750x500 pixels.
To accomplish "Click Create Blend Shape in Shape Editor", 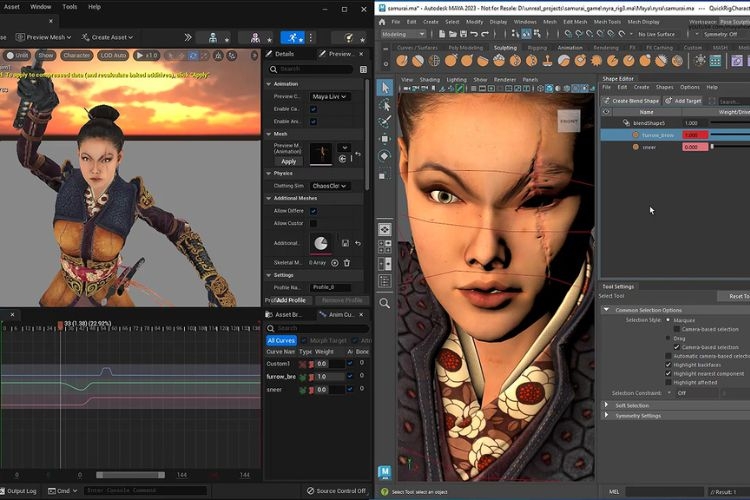I will click(x=631, y=101).
